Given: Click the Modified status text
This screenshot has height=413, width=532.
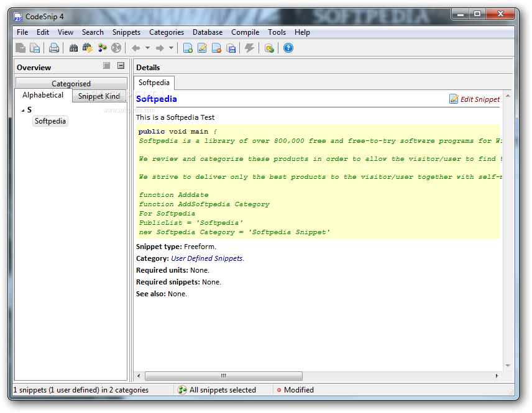Looking at the screenshot, I should click(298, 390).
